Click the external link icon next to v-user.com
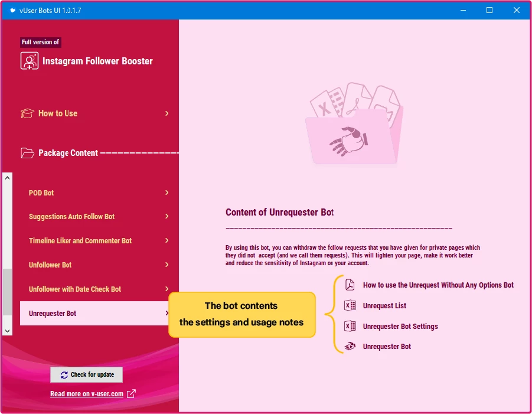Viewport: 532px width, 414px height. click(131, 394)
